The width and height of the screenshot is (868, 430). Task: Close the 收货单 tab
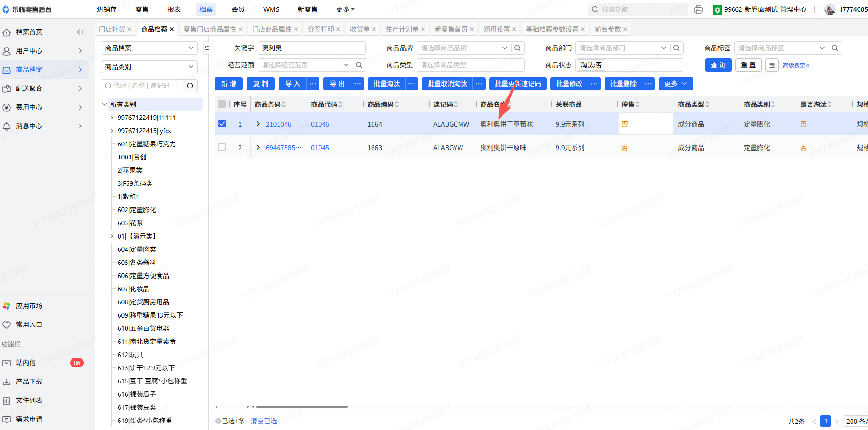coord(374,29)
